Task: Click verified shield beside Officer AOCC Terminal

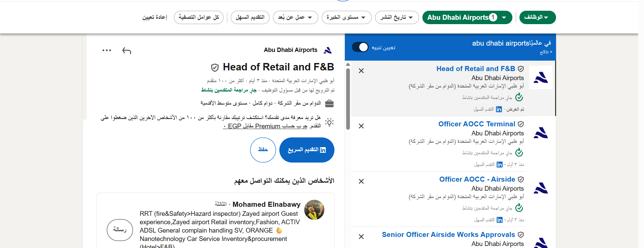Action: [x=521, y=124]
